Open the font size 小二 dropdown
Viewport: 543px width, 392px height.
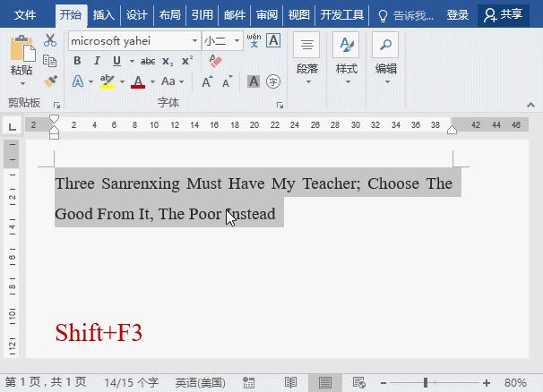pos(237,41)
